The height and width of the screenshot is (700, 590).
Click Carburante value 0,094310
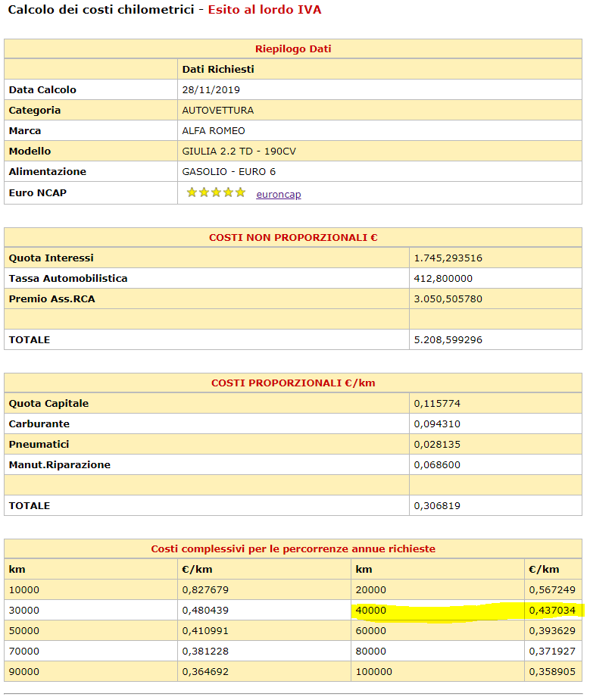[437, 424]
